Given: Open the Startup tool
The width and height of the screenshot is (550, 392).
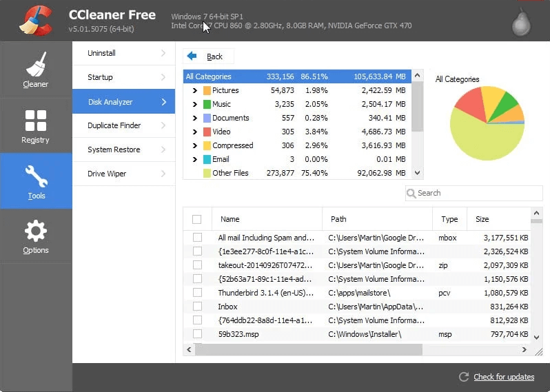Looking at the screenshot, I should click(x=124, y=77).
